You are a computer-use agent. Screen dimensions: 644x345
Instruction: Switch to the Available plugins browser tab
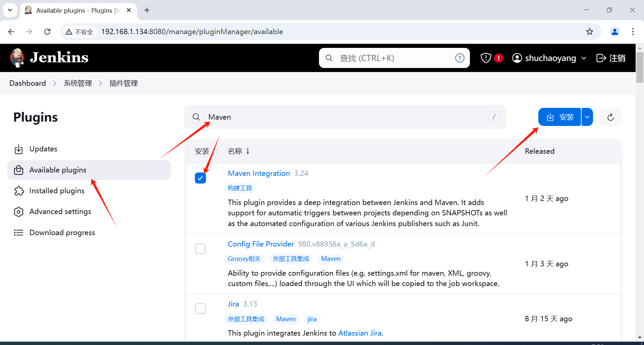[x=78, y=10]
